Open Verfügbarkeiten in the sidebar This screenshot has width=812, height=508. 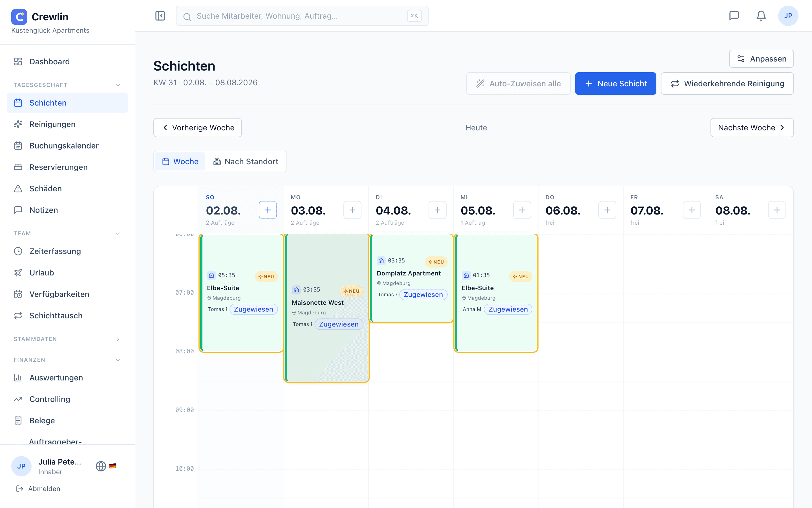click(x=67, y=294)
